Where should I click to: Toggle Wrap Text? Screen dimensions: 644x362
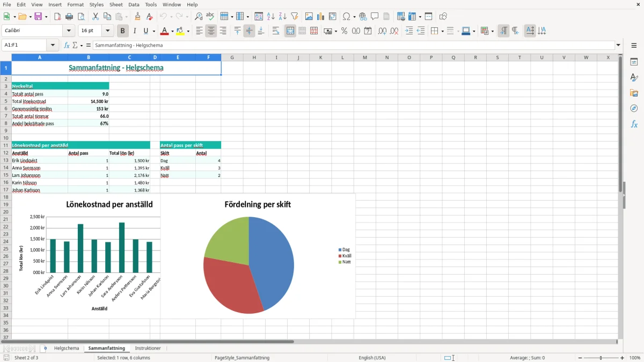tap(276, 31)
